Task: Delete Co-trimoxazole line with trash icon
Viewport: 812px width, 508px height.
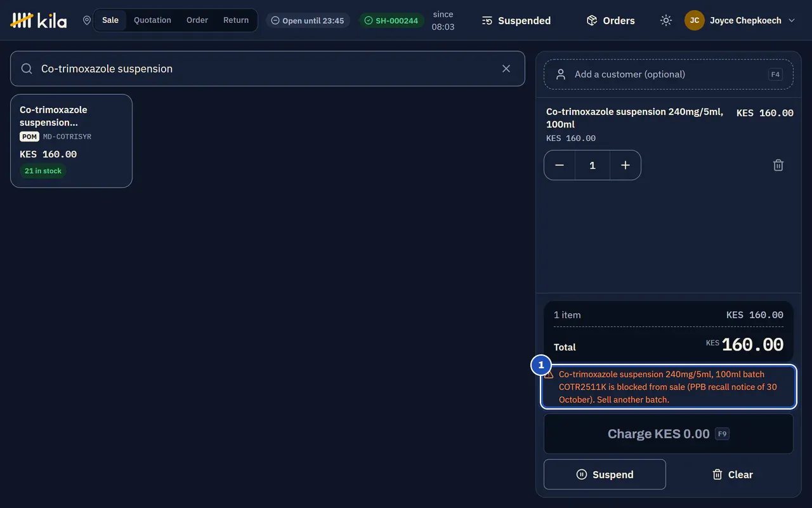Action: pos(778,165)
